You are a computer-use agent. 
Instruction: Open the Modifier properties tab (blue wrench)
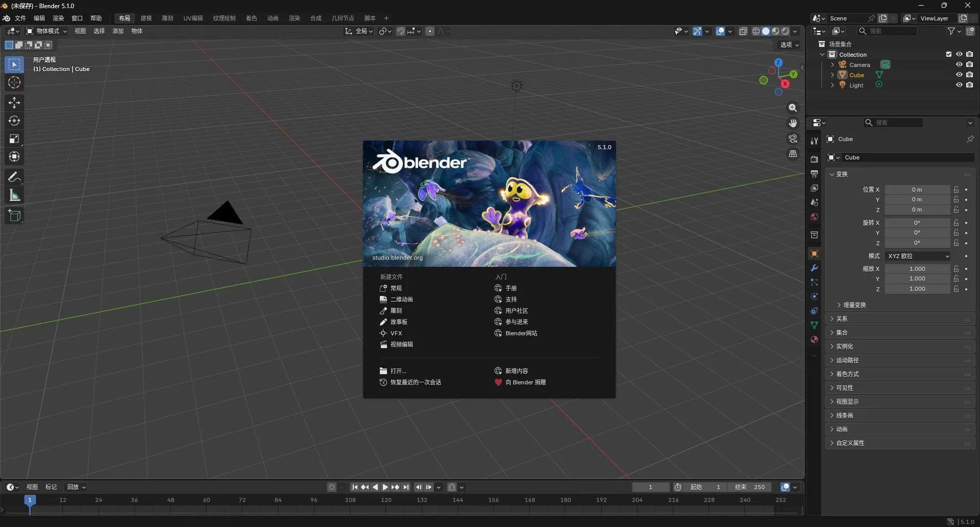(814, 268)
